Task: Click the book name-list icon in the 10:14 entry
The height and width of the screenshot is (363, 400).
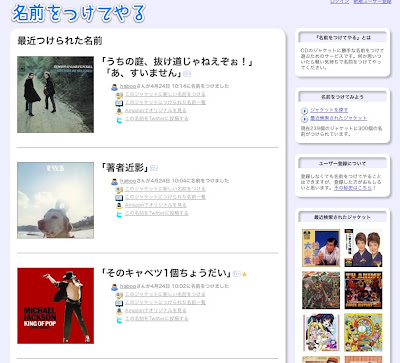Action: [x=119, y=103]
